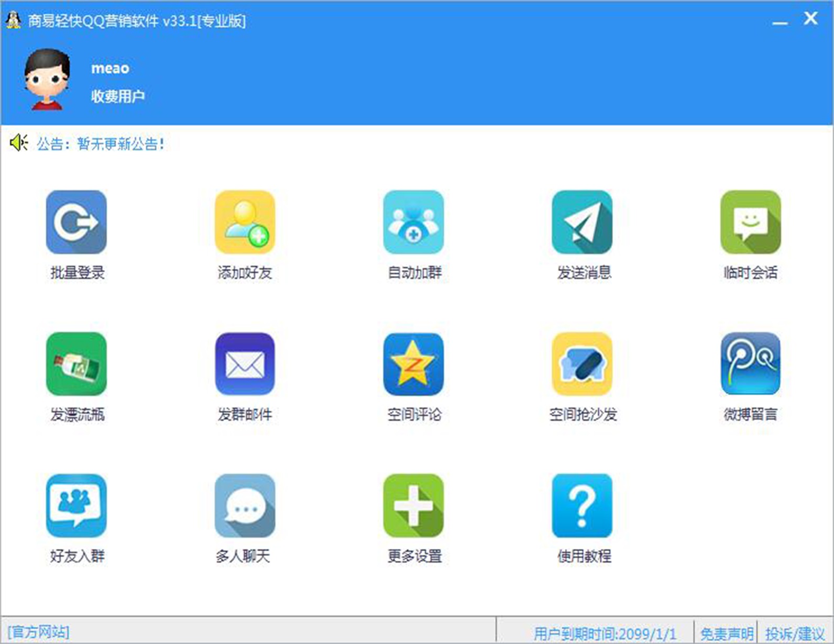Open the 发群邮件 envelope icon

point(245,364)
